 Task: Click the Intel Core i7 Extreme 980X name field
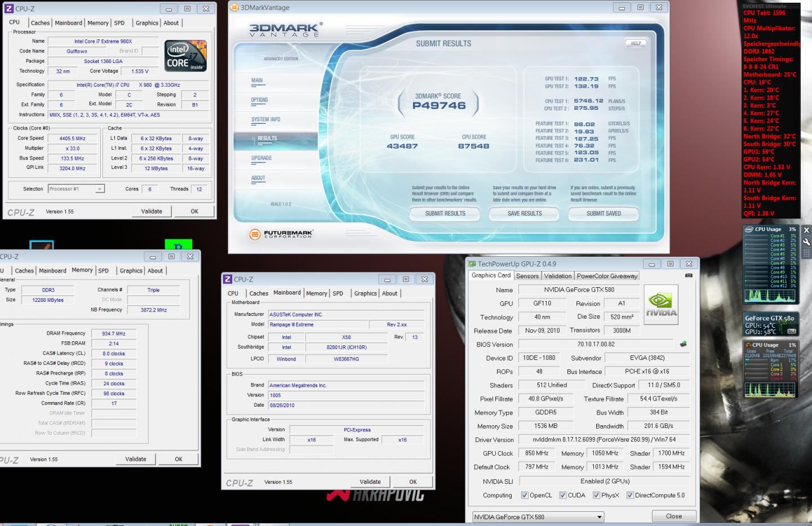tap(103, 41)
